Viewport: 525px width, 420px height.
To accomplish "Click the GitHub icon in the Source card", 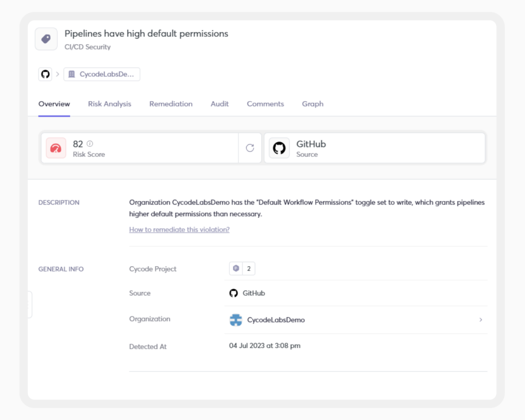I will [x=279, y=148].
